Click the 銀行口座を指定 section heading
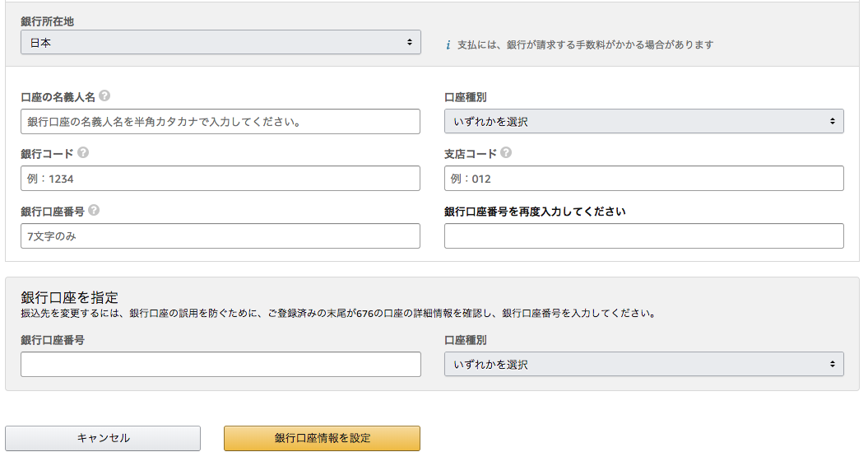 [x=70, y=297]
